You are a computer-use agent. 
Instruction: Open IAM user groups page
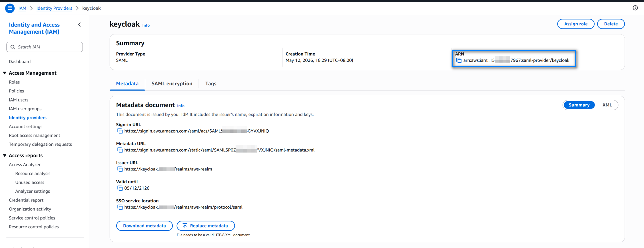click(x=25, y=109)
